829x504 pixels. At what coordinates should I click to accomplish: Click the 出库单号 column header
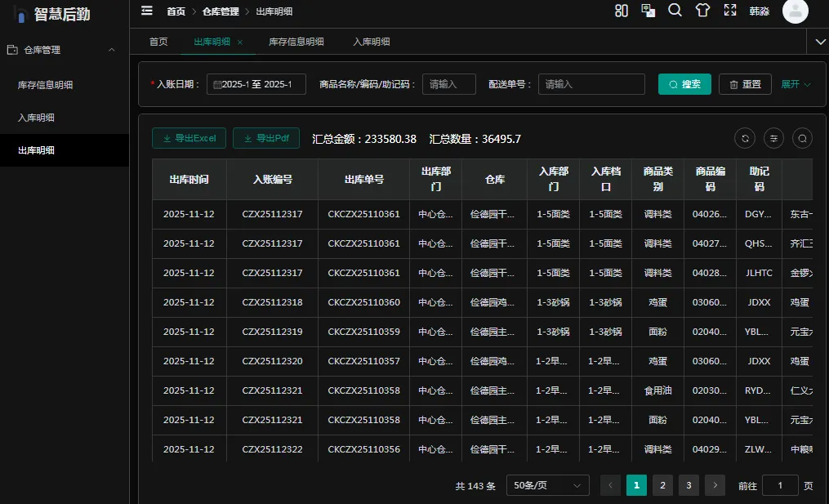tap(363, 179)
